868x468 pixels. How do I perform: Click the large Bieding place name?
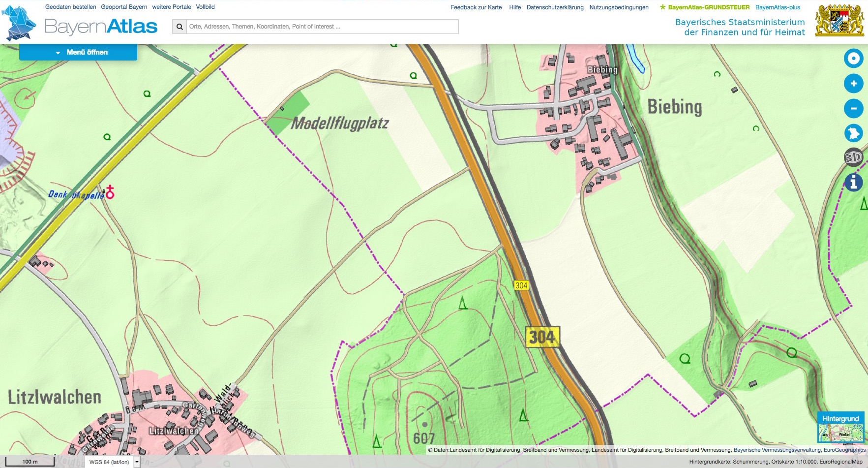point(675,107)
